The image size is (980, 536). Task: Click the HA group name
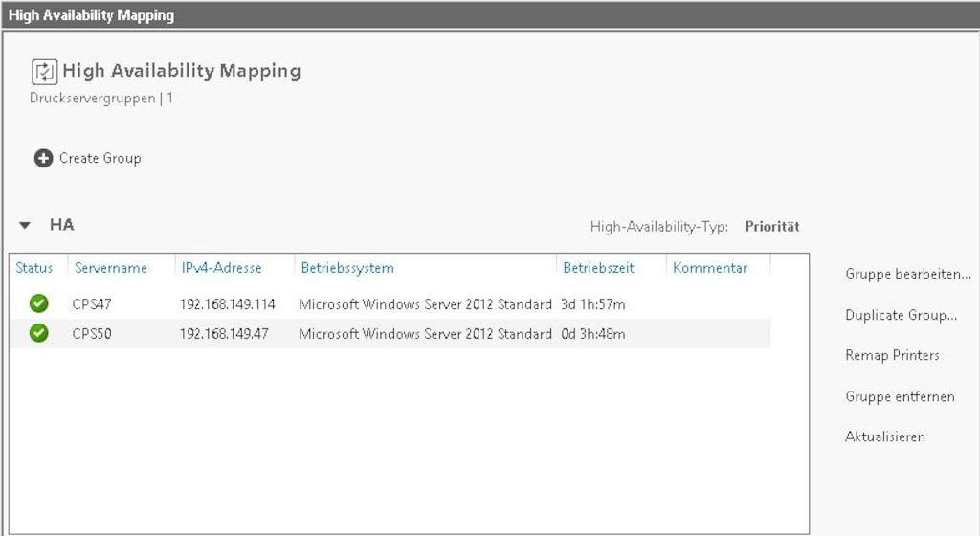62,225
